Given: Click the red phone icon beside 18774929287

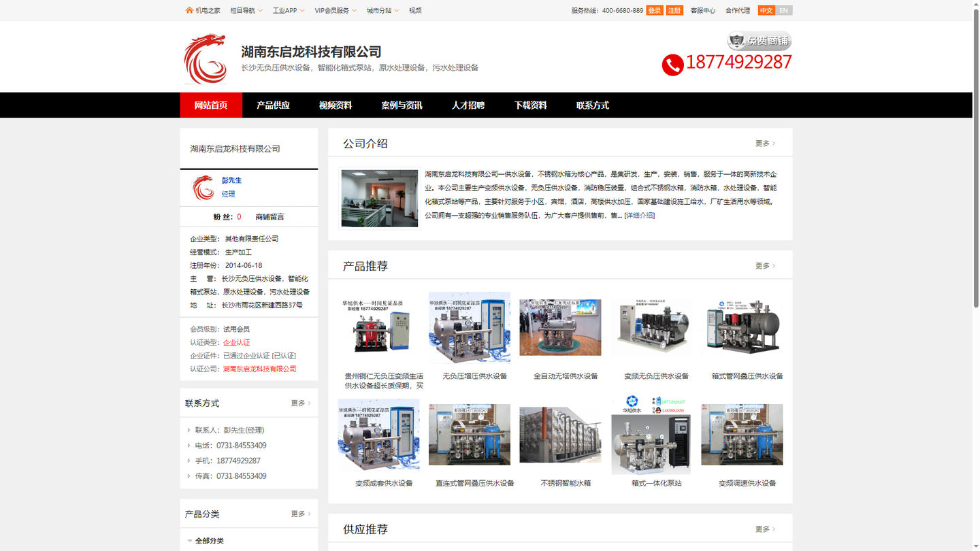Looking at the screenshot, I should coord(672,65).
